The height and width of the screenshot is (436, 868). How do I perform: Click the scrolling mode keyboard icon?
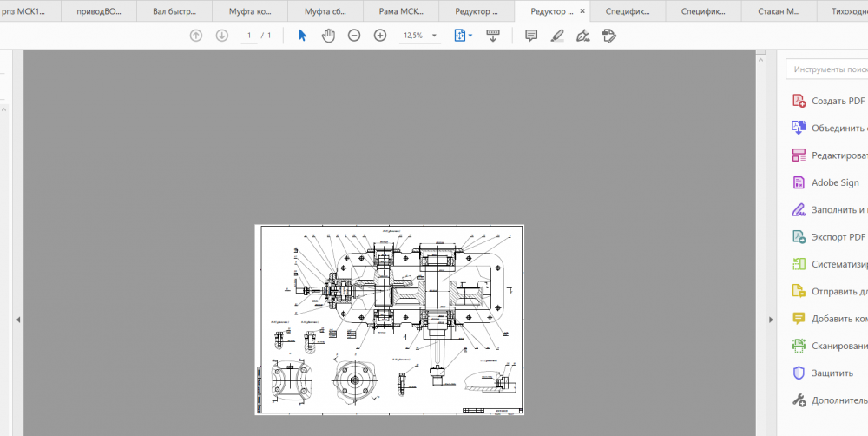pos(493,36)
